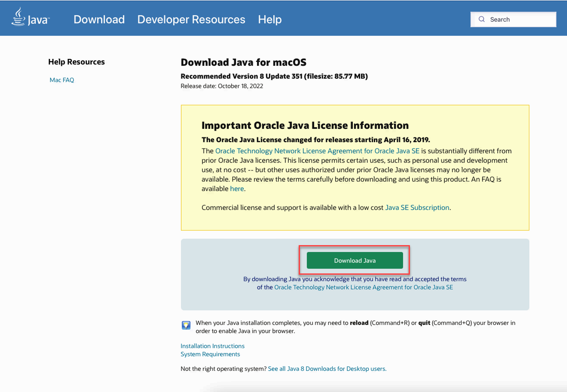The width and height of the screenshot is (567, 392).
Task: Open the Help menu in the header
Action: pyautogui.click(x=270, y=19)
